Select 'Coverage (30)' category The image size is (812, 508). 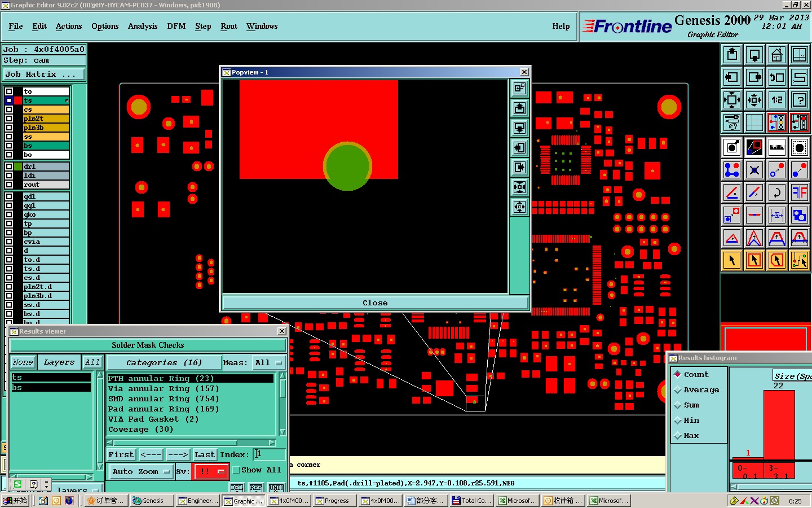pos(141,430)
